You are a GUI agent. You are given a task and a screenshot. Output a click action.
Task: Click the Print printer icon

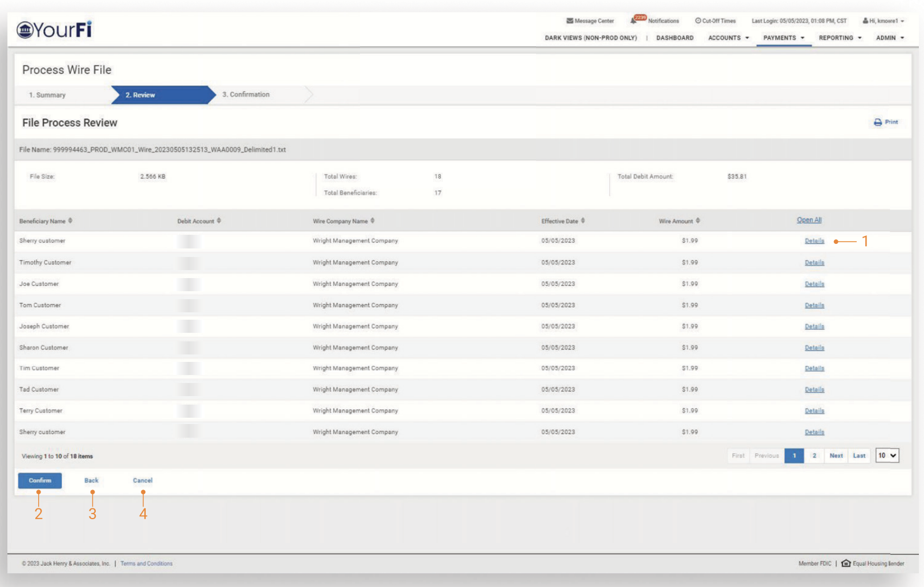click(878, 123)
